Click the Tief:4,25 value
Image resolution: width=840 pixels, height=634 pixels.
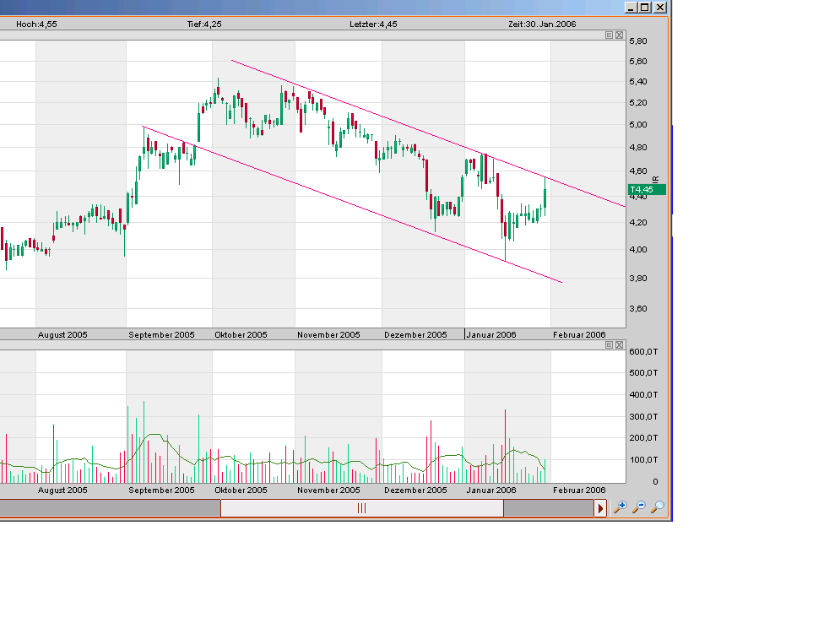204,24
